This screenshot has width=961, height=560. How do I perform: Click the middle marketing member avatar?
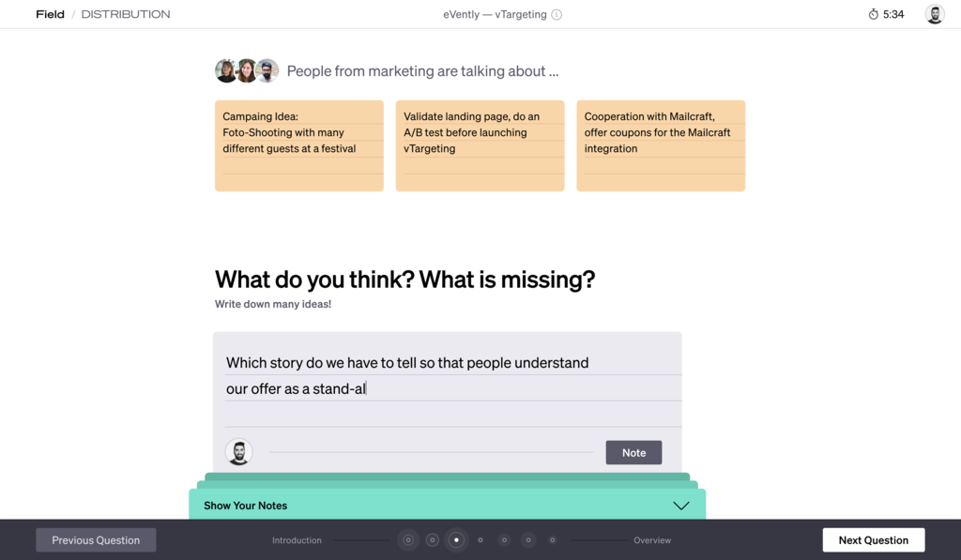pyautogui.click(x=246, y=70)
